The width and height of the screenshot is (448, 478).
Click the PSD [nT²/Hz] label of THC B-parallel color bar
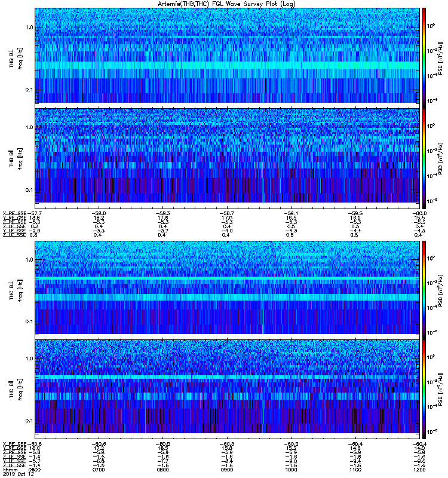click(x=440, y=390)
